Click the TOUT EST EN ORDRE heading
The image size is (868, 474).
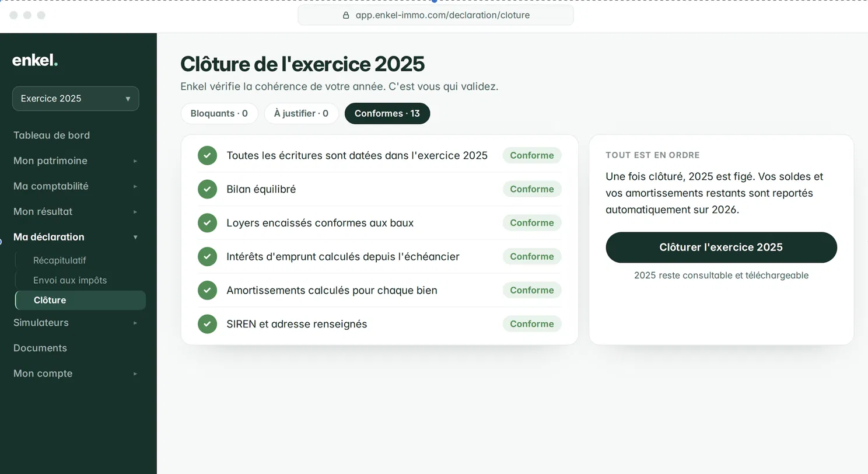(653, 155)
